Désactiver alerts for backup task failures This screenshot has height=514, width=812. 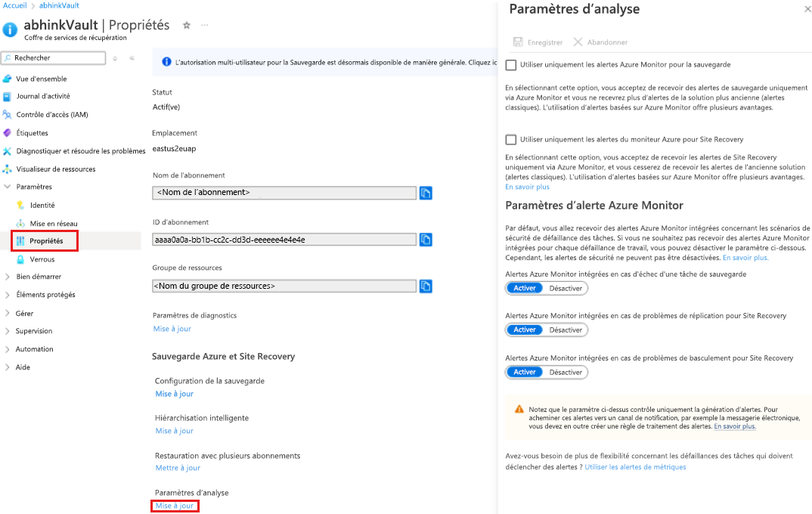568,288
